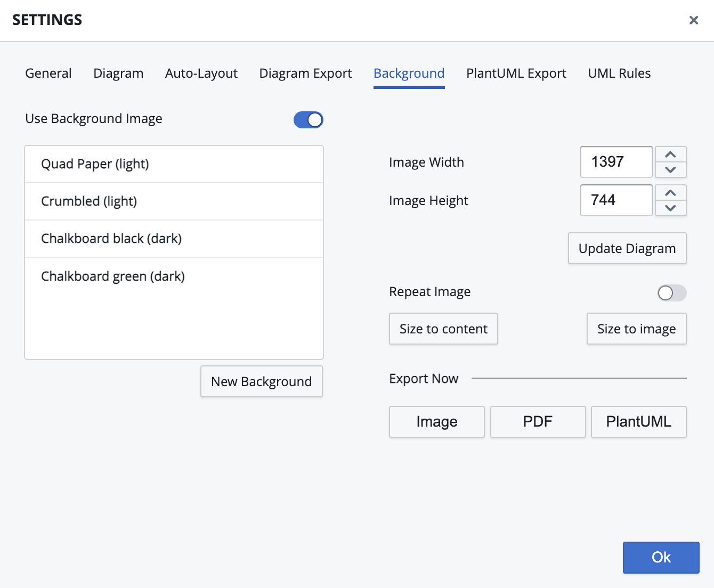Screen dimensions: 714x588
Task: Select Quad Paper (light) background
Action: click(174, 164)
